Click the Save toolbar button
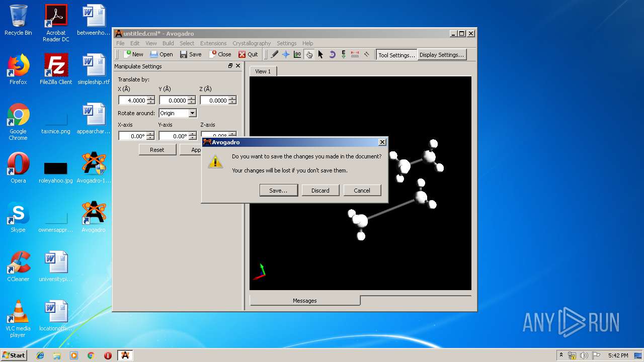 [x=191, y=54]
